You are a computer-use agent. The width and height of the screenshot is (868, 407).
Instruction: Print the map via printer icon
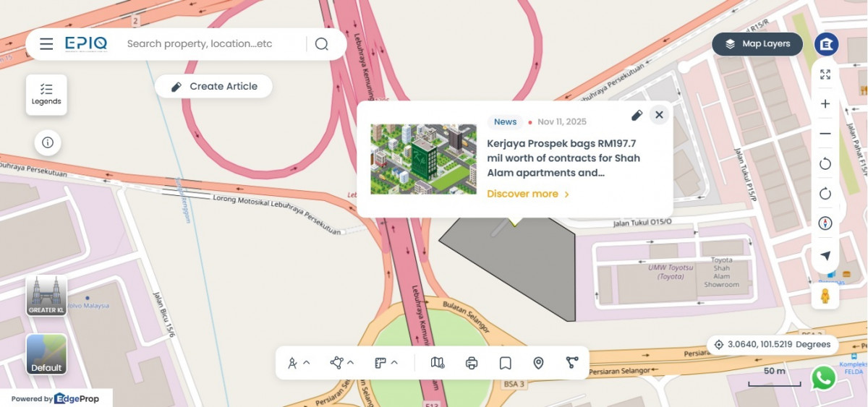tap(472, 363)
